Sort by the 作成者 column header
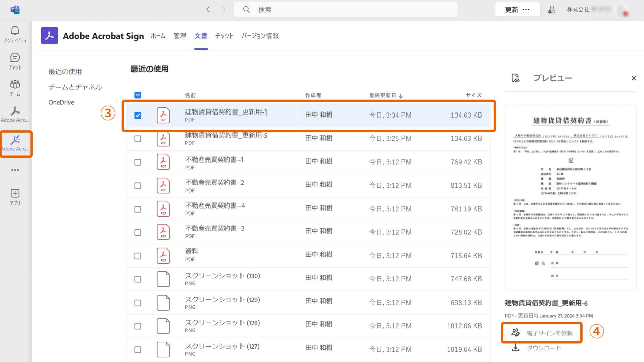 pyautogui.click(x=313, y=95)
